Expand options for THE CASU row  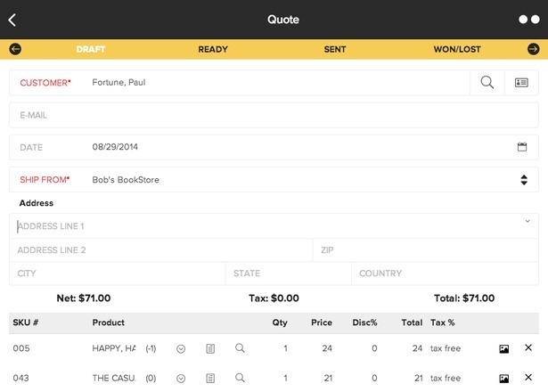[181, 378]
